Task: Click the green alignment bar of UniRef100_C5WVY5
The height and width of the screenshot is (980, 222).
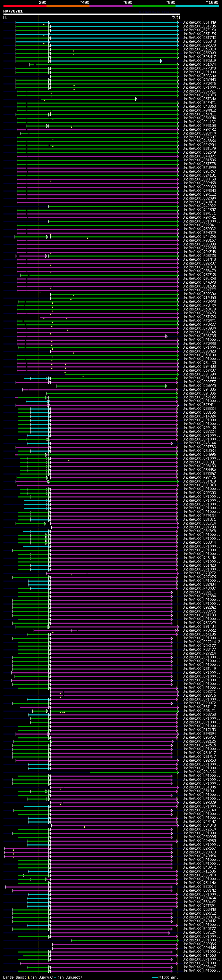Action: point(112,386)
